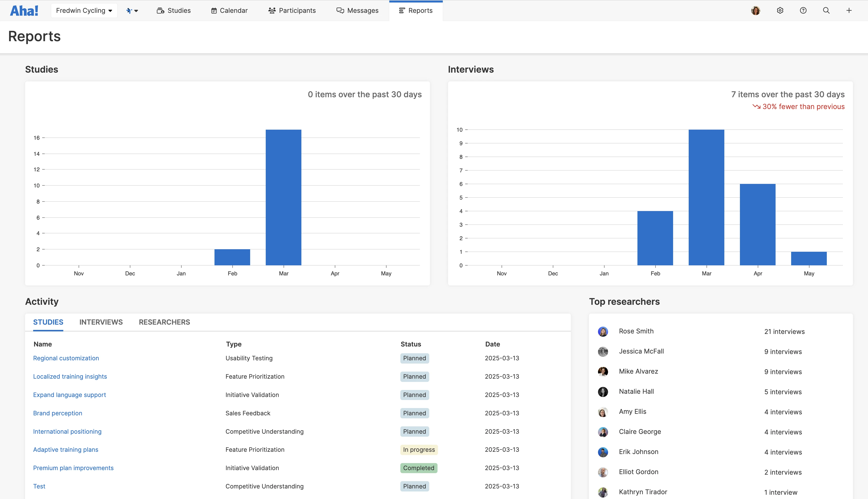The image size is (868, 499).
Task: Expand the Fredwin Cycling workspace dropdown
Action: pos(84,11)
